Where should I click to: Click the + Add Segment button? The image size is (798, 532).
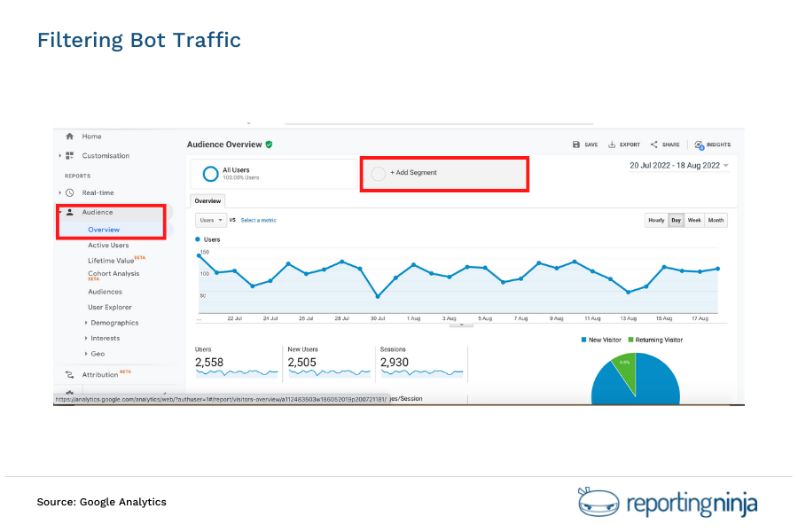click(x=444, y=174)
